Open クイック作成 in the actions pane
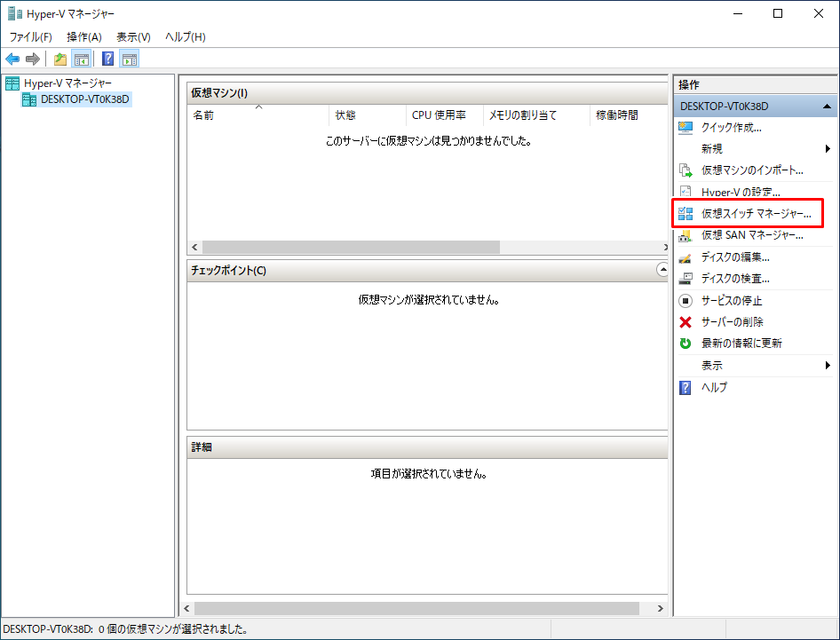Viewport: 840px width, 640px height. tap(731, 128)
